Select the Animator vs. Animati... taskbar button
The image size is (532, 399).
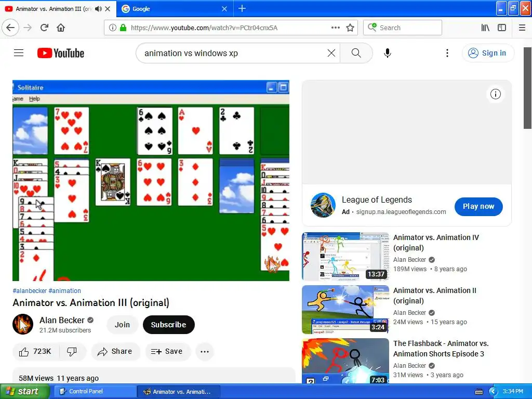(x=179, y=391)
